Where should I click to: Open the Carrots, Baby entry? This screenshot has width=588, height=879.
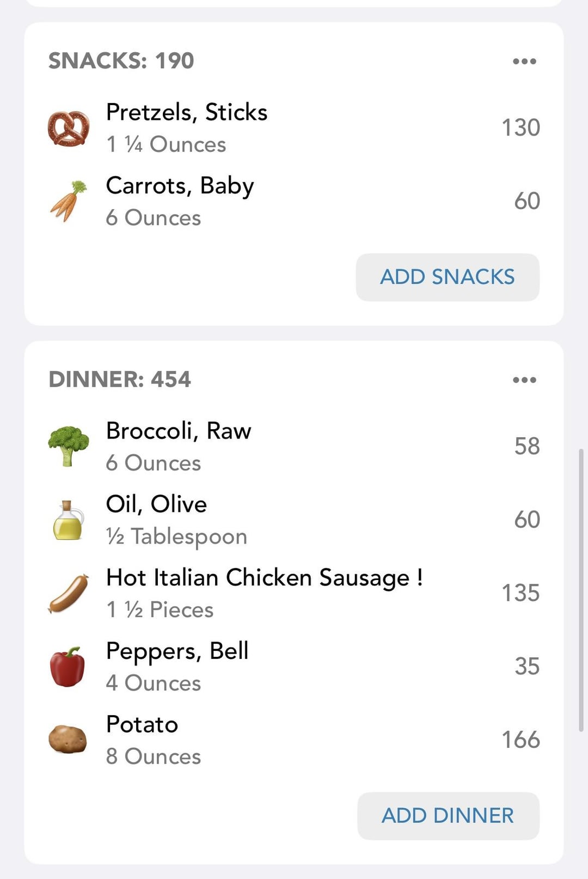click(294, 201)
